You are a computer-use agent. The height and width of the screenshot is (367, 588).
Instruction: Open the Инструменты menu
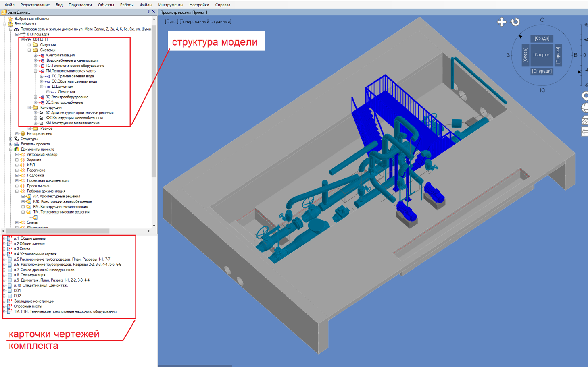pyautogui.click(x=171, y=5)
